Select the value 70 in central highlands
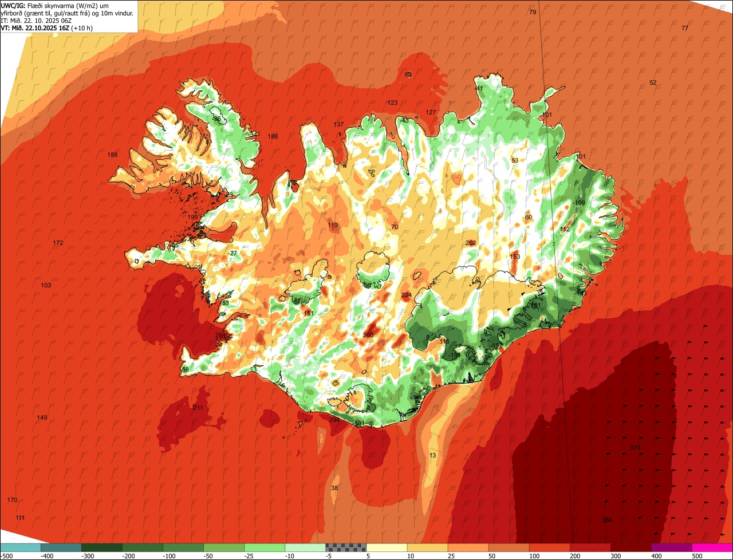The image size is (733, 560). tap(395, 227)
